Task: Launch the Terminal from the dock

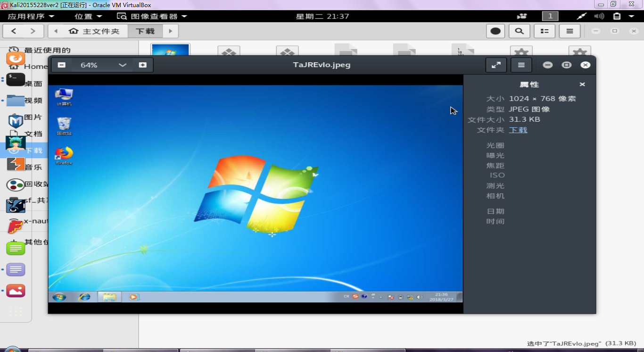Action: pos(16,79)
